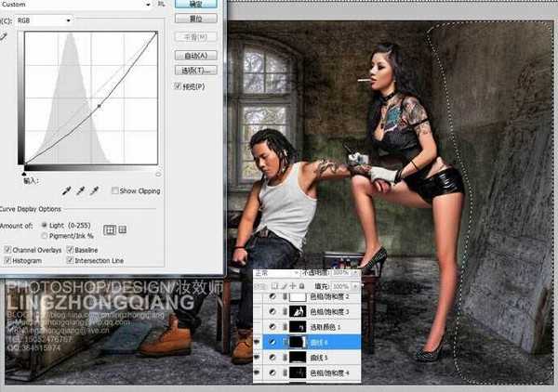Open the layer blend mode dropdown
The image size is (558, 392).
tap(279, 273)
